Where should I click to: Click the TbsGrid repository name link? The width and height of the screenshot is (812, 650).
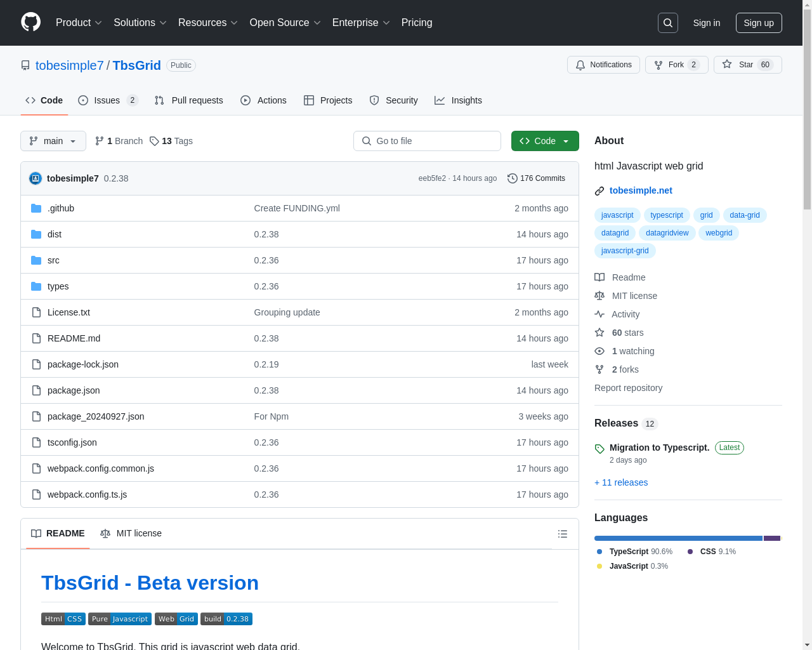pyautogui.click(x=136, y=65)
